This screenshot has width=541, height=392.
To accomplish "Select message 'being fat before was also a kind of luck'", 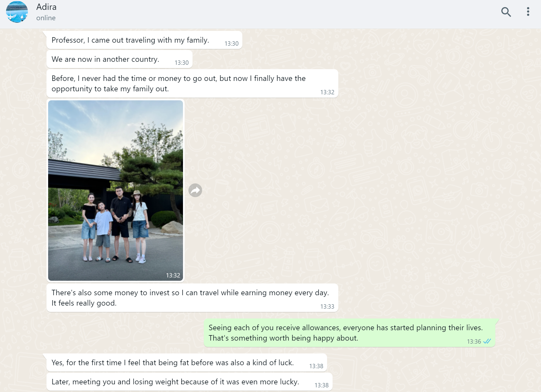I will pos(187,362).
